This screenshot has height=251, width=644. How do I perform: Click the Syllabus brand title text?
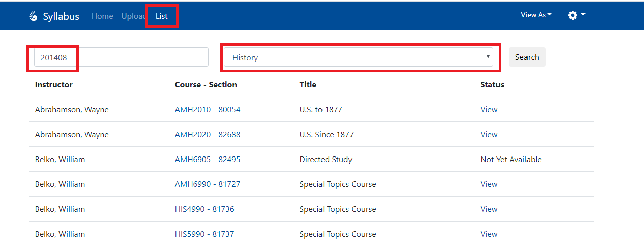61,16
